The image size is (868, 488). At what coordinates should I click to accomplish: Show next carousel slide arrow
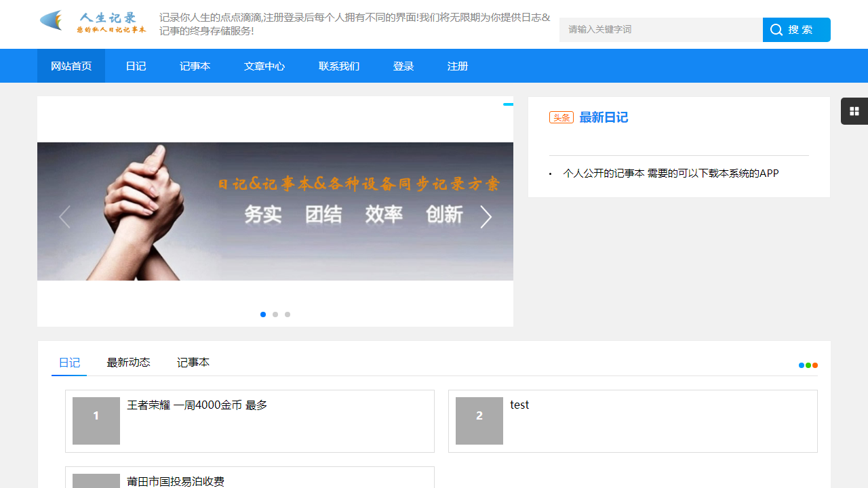(486, 218)
